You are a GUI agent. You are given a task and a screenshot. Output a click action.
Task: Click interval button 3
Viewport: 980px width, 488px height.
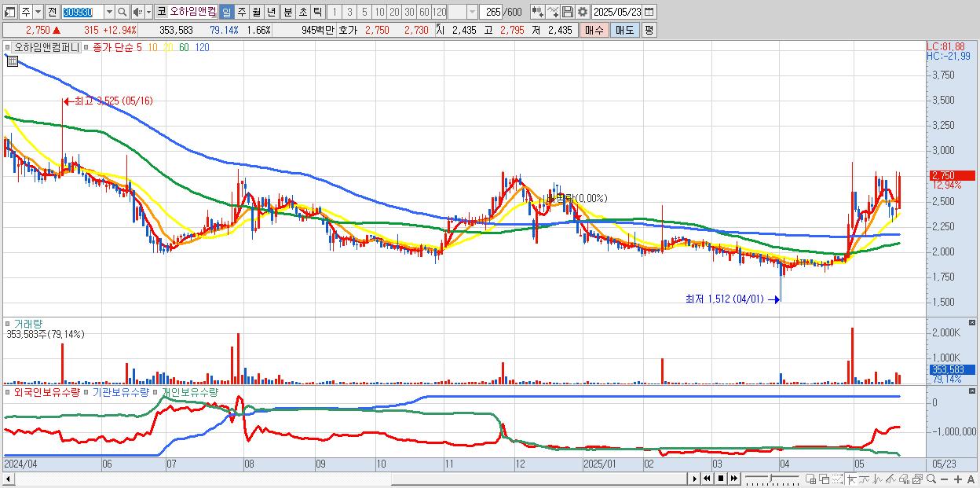tap(349, 12)
